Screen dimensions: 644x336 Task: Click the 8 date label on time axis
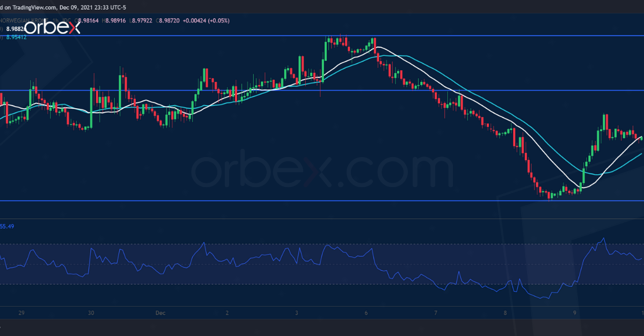click(x=505, y=312)
